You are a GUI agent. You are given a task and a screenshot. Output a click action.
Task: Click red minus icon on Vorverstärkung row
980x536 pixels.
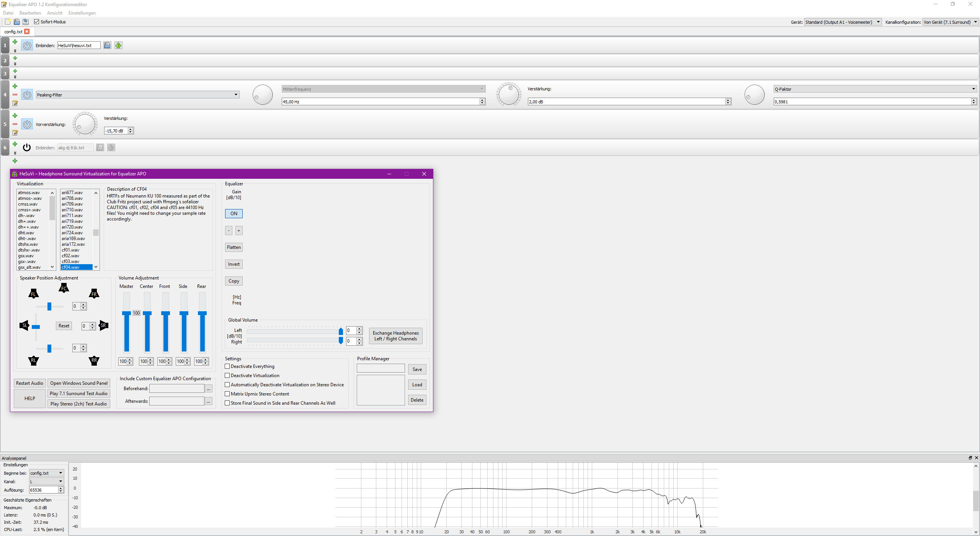pyautogui.click(x=15, y=124)
